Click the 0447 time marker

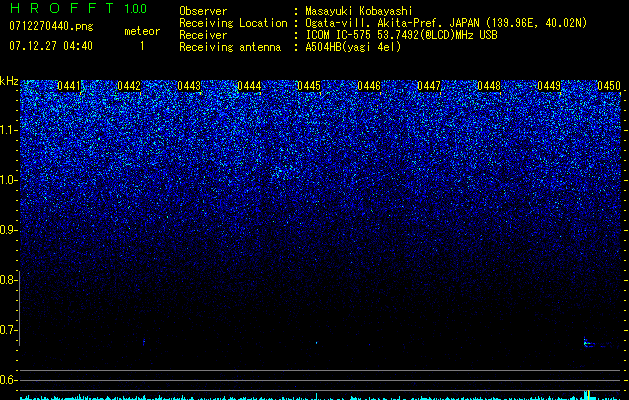pos(429,86)
